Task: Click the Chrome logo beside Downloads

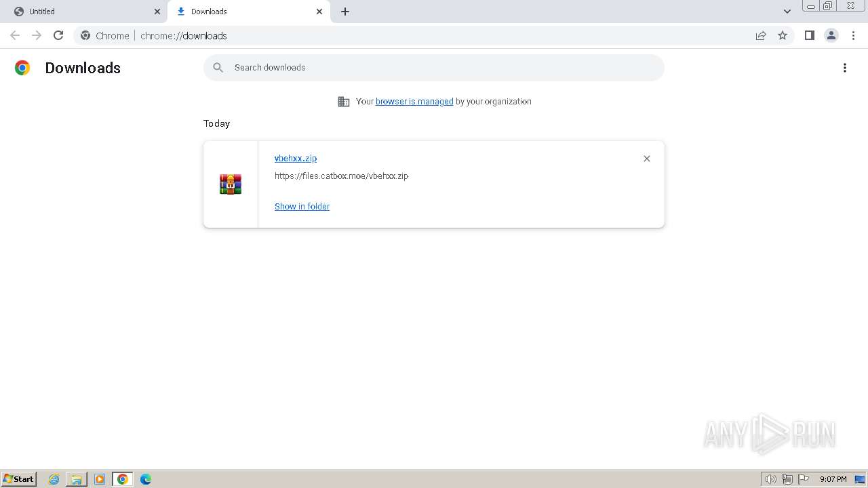Action: coord(22,68)
